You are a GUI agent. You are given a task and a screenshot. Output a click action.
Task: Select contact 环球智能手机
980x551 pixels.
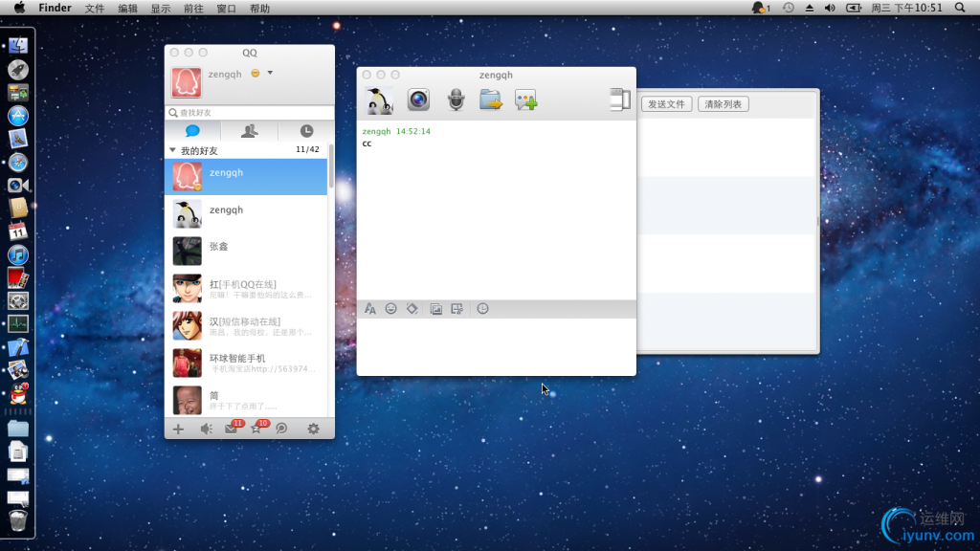point(246,363)
